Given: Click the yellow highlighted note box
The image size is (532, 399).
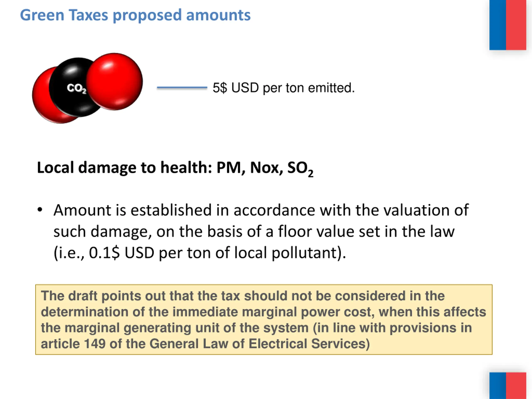Looking at the screenshot, I should (264, 319).
